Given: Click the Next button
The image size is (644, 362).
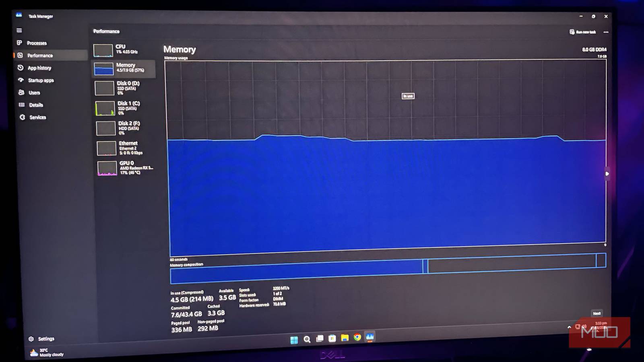Looking at the screenshot, I should click(x=597, y=313).
